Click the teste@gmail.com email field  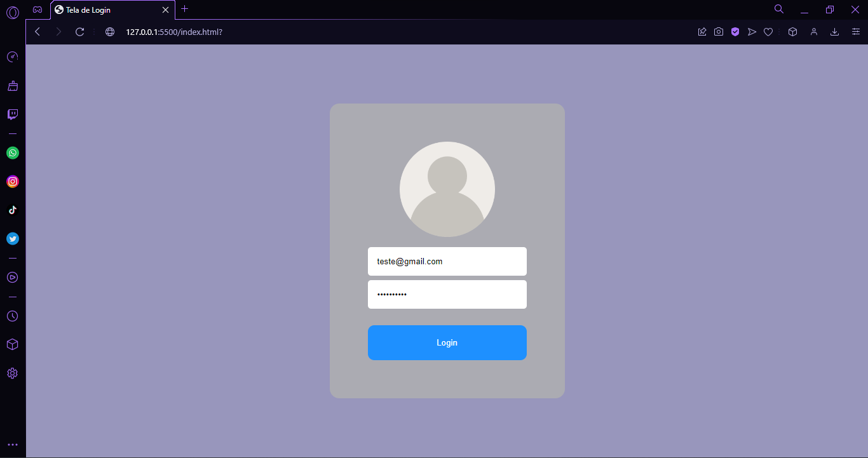447,261
